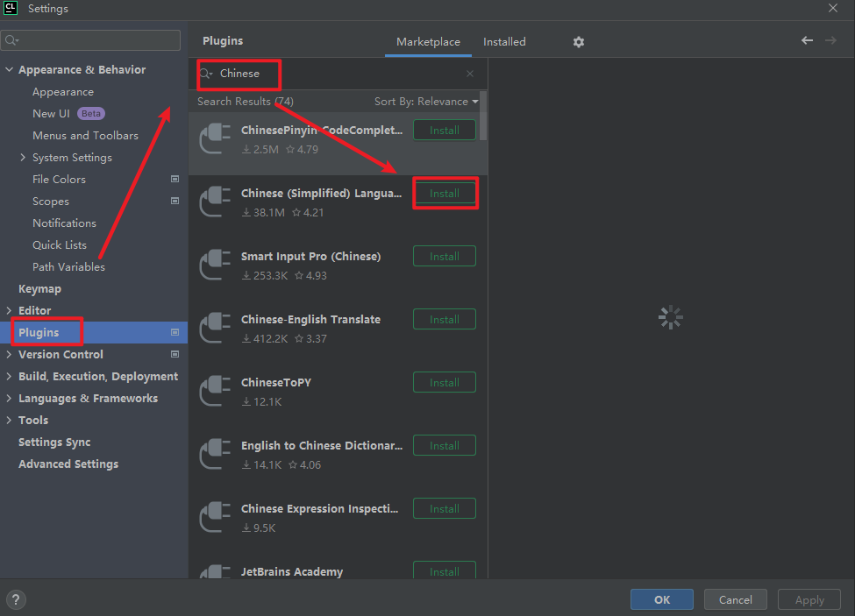Screen dimensions: 855x616
Task: Install Chinese Expression Inspection plugin
Action: pos(445,509)
